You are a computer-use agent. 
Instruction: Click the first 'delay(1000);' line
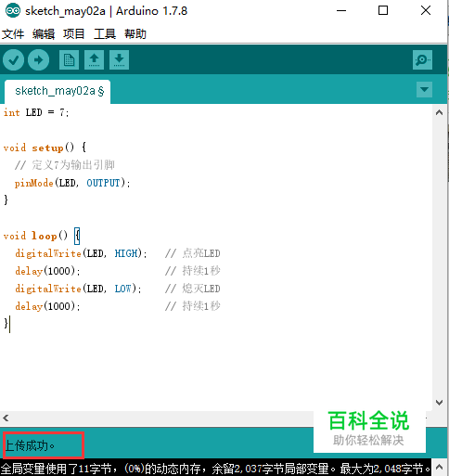point(47,271)
